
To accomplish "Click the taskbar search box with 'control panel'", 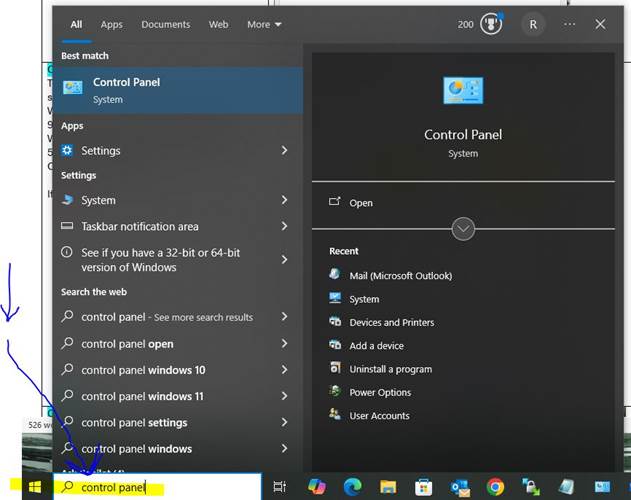I will [157, 487].
